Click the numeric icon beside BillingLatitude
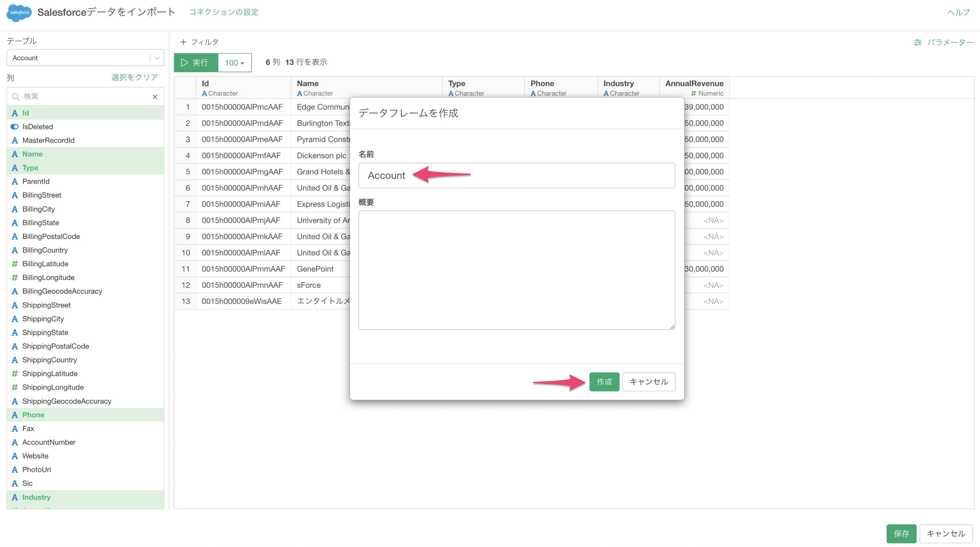The height and width of the screenshot is (547, 980). [x=15, y=264]
